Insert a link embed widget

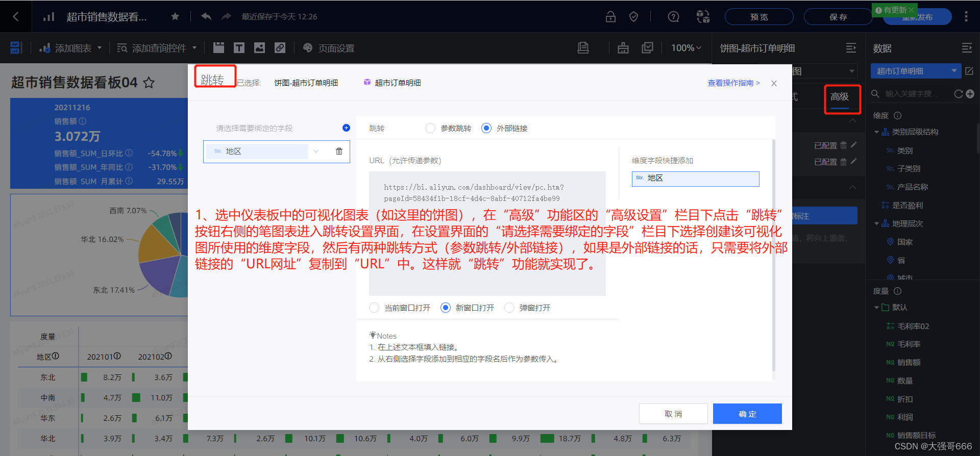280,48
